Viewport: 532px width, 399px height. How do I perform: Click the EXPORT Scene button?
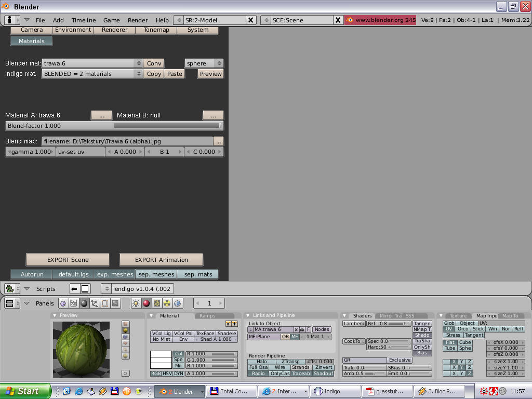68,260
